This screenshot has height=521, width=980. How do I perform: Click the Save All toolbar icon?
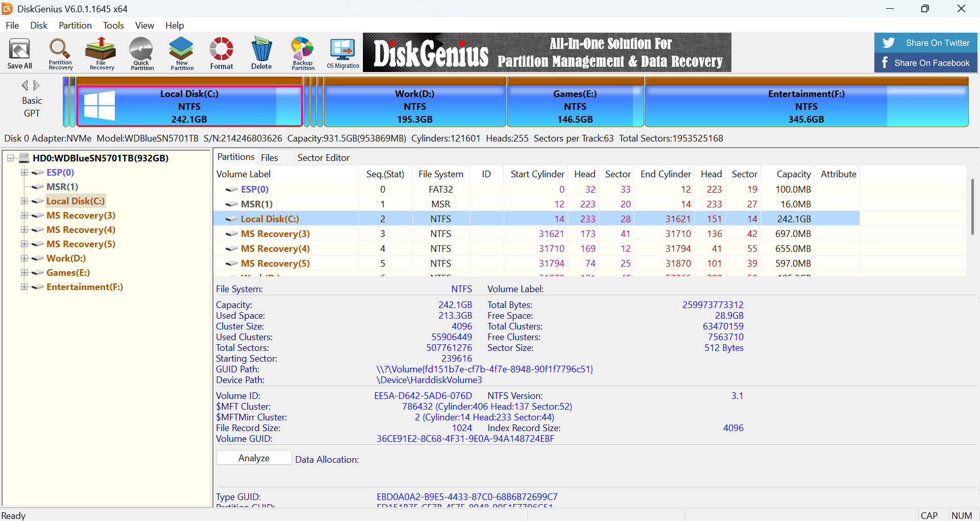(x=19, y=53)
